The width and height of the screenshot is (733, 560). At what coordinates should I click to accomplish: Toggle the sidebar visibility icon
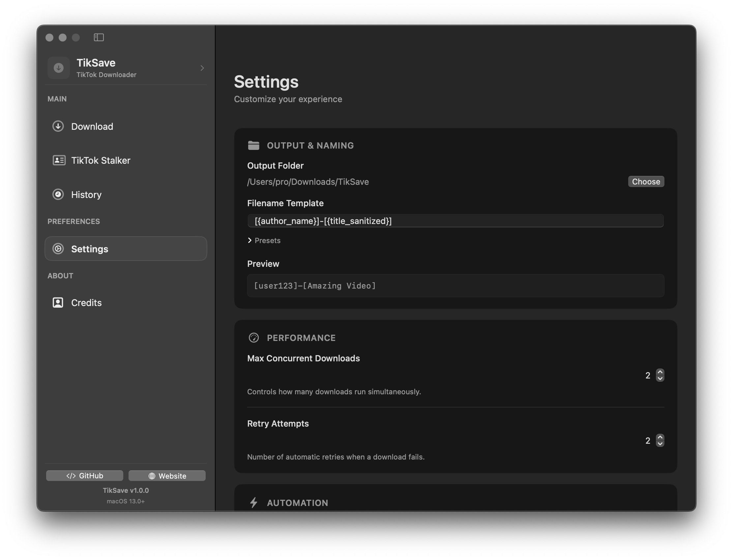pyautogui.click(x=99, y=37)
